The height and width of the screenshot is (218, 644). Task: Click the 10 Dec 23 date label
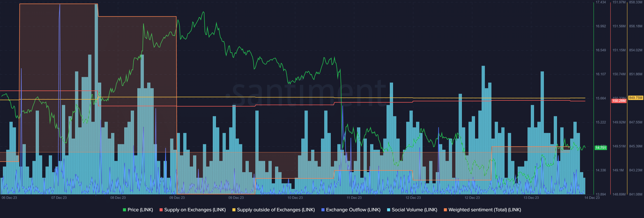[x=295, y=198]
